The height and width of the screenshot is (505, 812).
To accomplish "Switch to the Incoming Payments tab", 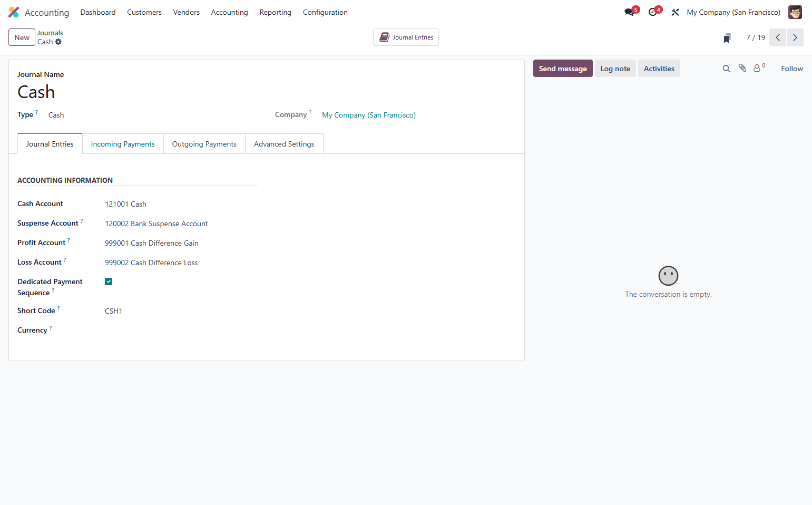I will [x=123, y=144].
